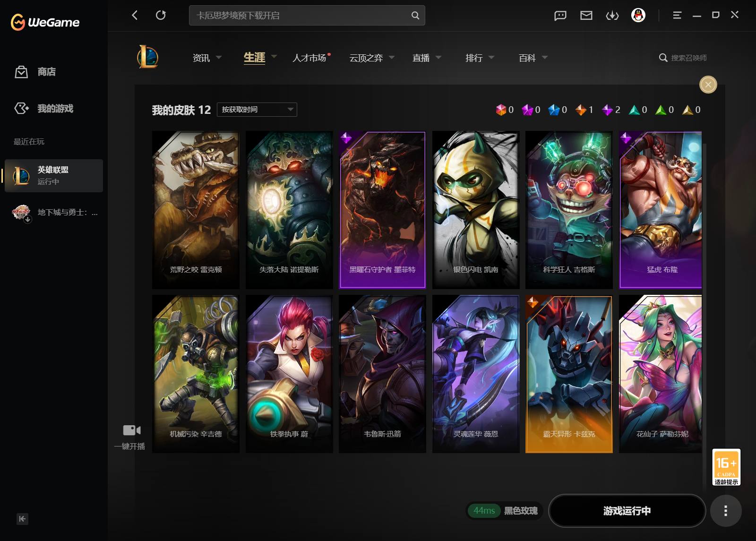
Task: Click the 游戏运行中 button
Action: pos(627,511)
